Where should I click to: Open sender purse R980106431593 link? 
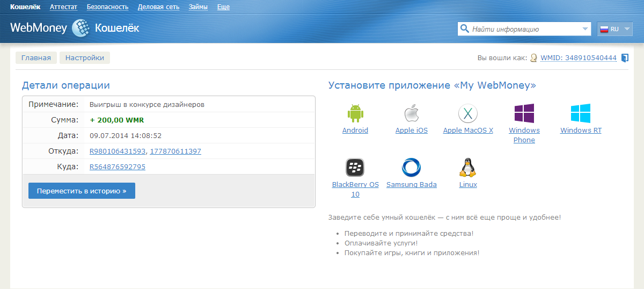point(118,151)
